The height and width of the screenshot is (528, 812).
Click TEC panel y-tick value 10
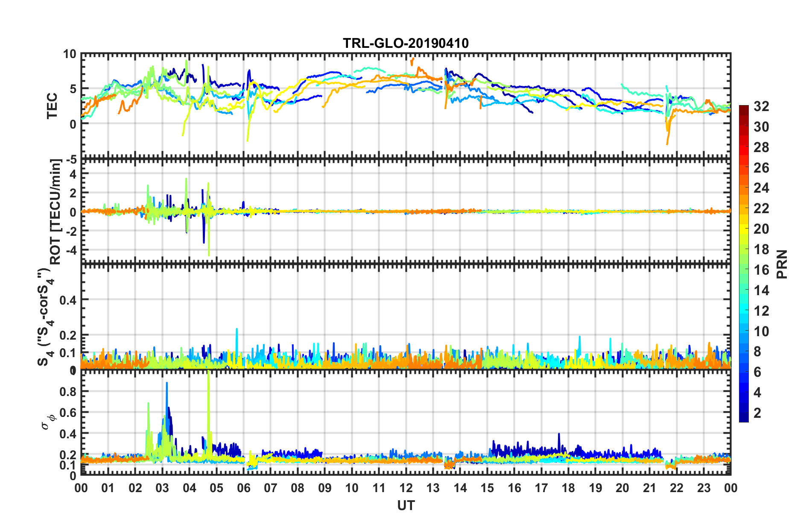point(70,54)
